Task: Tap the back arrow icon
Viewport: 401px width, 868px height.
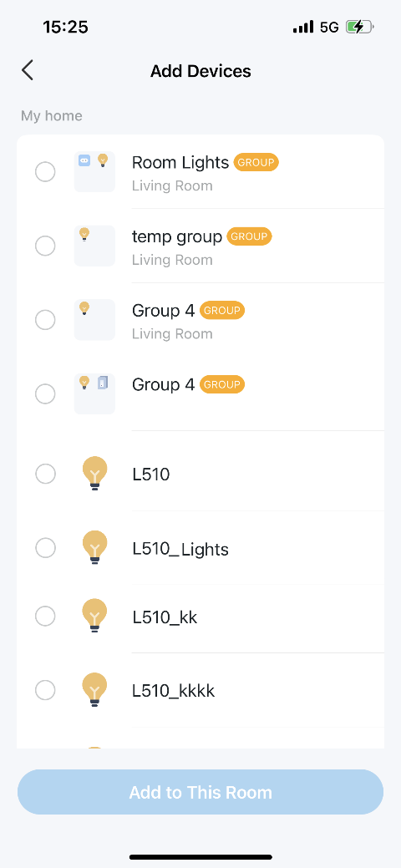Action: [27, 70]
